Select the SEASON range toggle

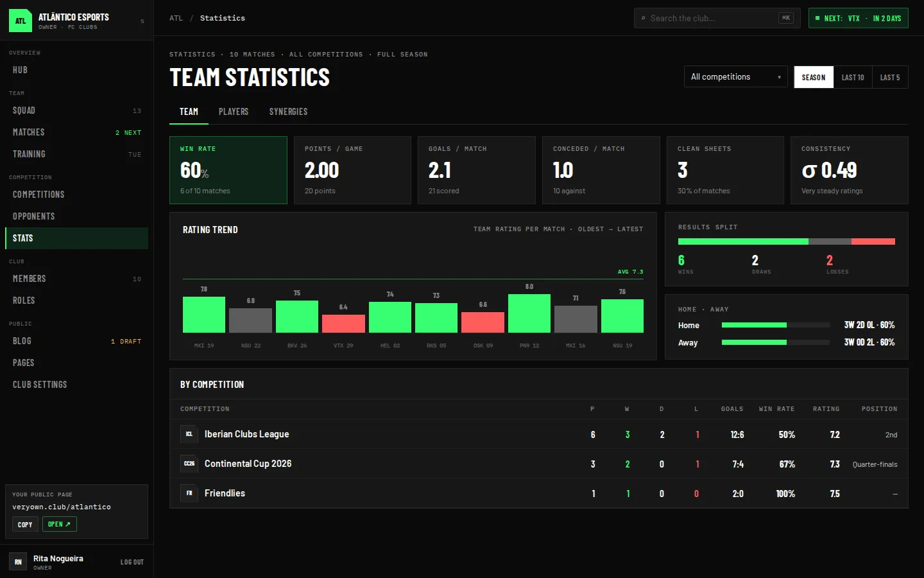814,77
